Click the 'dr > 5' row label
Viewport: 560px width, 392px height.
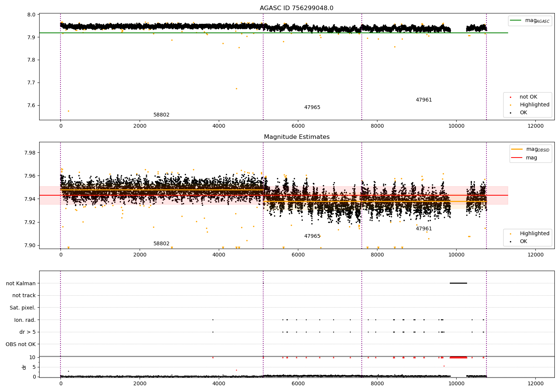pyautogui.click(x=28, y=332)
